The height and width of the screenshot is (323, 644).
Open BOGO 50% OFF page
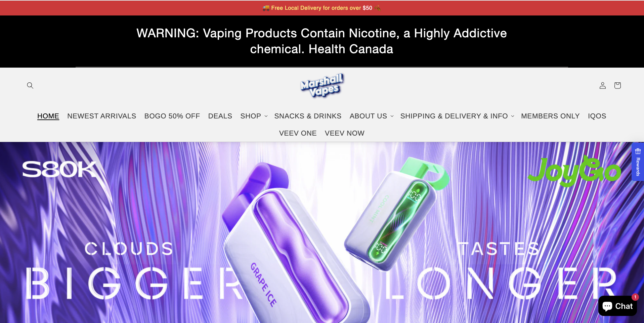coord(172,116)
